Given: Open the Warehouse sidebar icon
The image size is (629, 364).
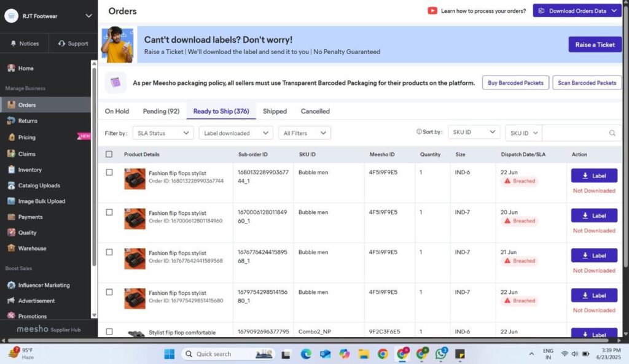Looking at the screenshot, I should [x=11, y=248].
